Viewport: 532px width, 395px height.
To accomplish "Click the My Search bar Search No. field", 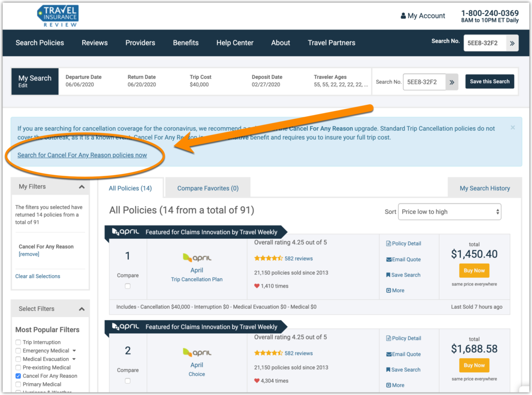I will [424, 82].
